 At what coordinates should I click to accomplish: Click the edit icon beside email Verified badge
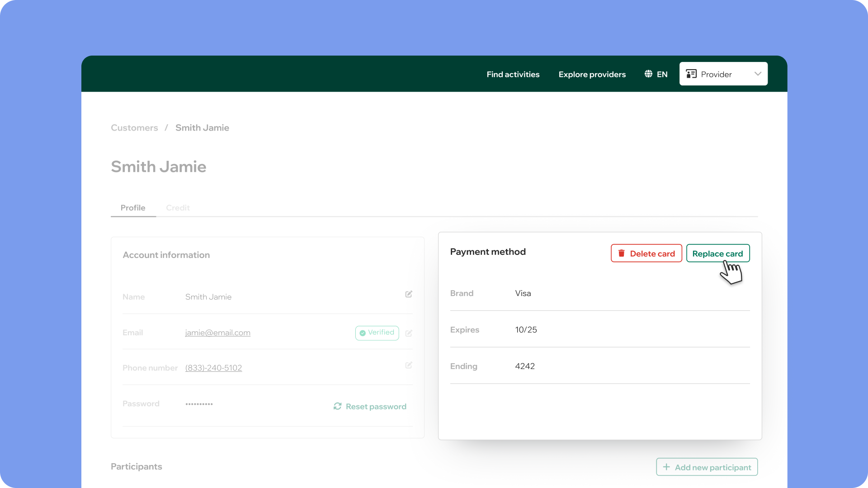click(409, 333)
